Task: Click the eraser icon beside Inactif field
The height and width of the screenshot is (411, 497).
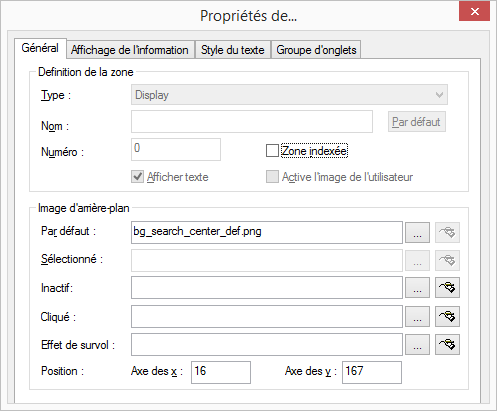Action: [x=447, y=288]
